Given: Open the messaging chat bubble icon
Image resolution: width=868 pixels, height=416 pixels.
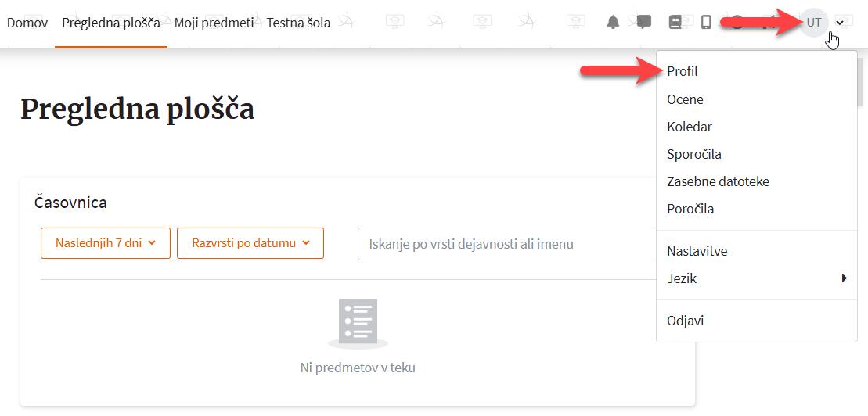Looking at the screenshot, I should click(x=644, y=23).
